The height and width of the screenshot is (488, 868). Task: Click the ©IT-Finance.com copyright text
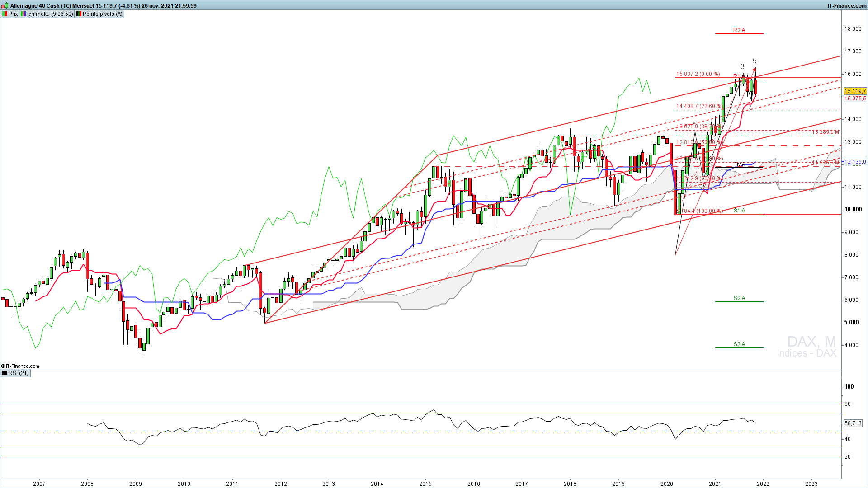click(x=20, y=366)
